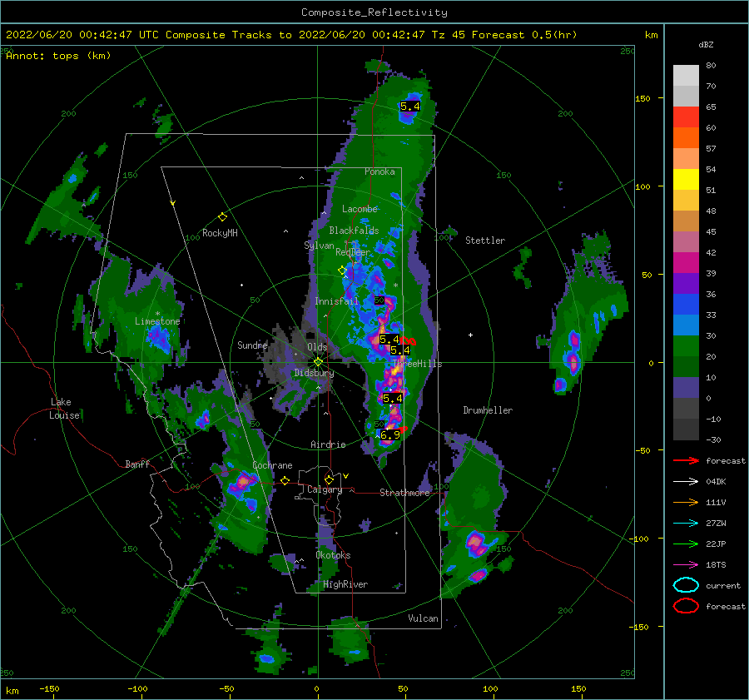Click the Airdrie city label
Viewport: 749px width, 700px height.
click(x=328, y=444)
